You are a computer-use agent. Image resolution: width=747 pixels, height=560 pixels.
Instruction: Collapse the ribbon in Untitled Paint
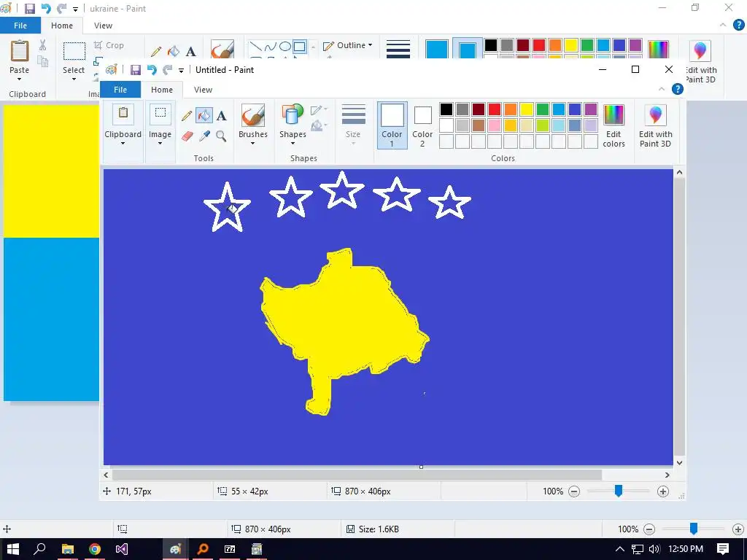point(661,89)
